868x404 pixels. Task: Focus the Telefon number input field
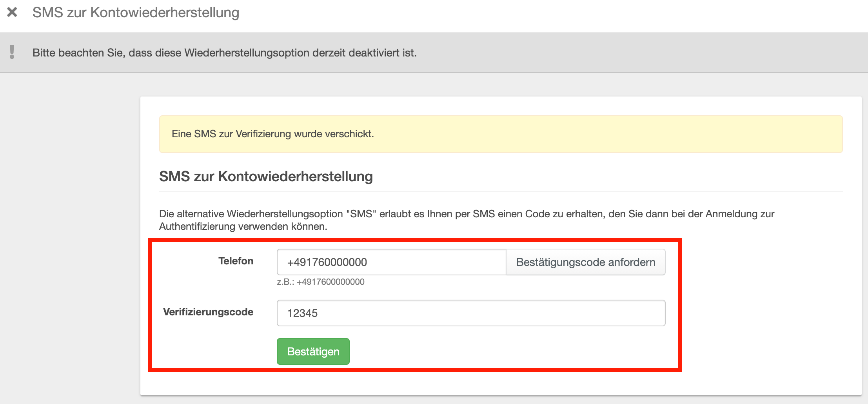pos(391,262)
